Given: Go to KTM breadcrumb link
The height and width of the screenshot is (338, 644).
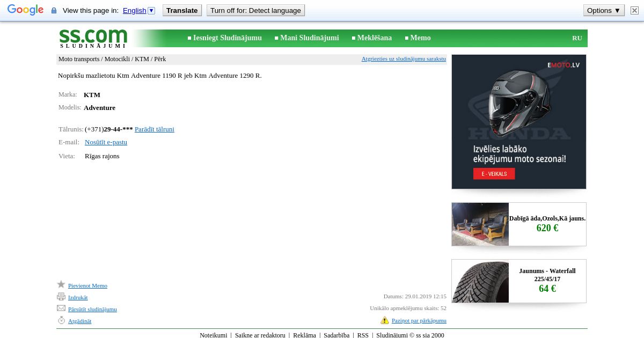Looking at the screenshot, I should pyautogui.click(x=142, y=59).
